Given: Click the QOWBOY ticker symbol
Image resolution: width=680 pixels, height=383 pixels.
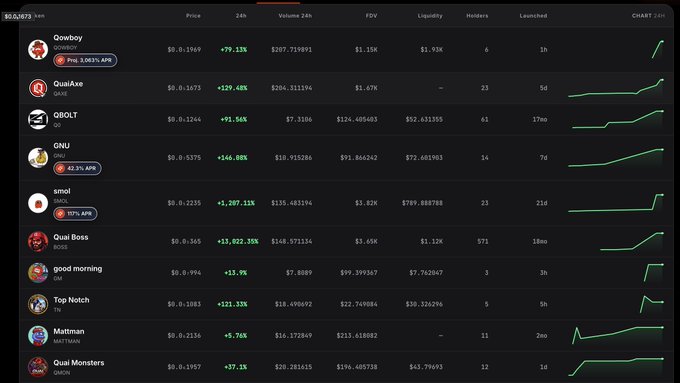Looking at the screenshot, I should tap(65, 48).
